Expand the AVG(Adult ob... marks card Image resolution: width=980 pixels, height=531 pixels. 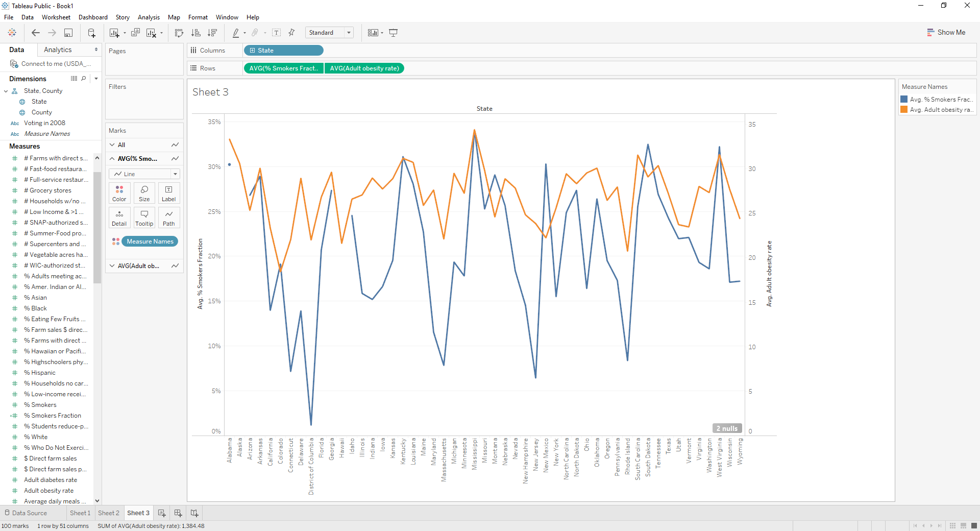111,265
